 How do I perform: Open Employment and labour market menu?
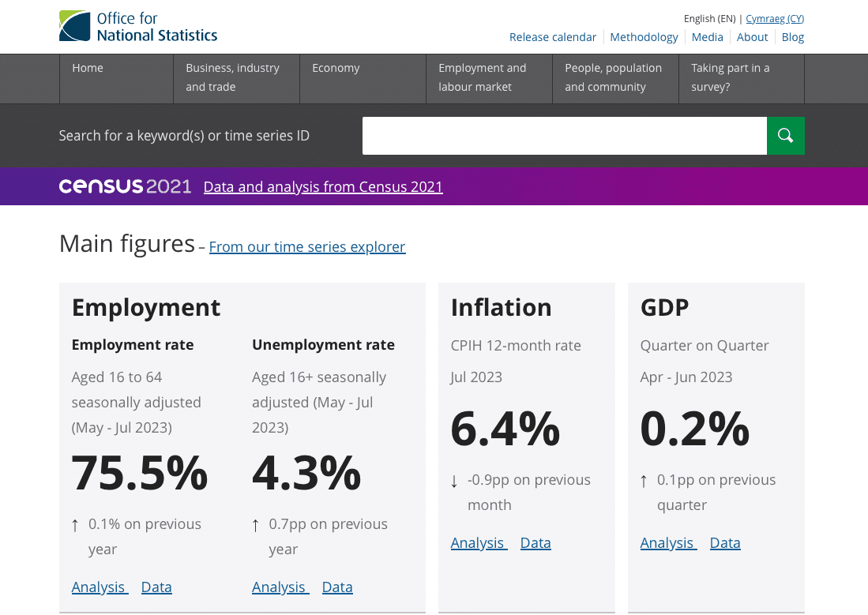489,79
